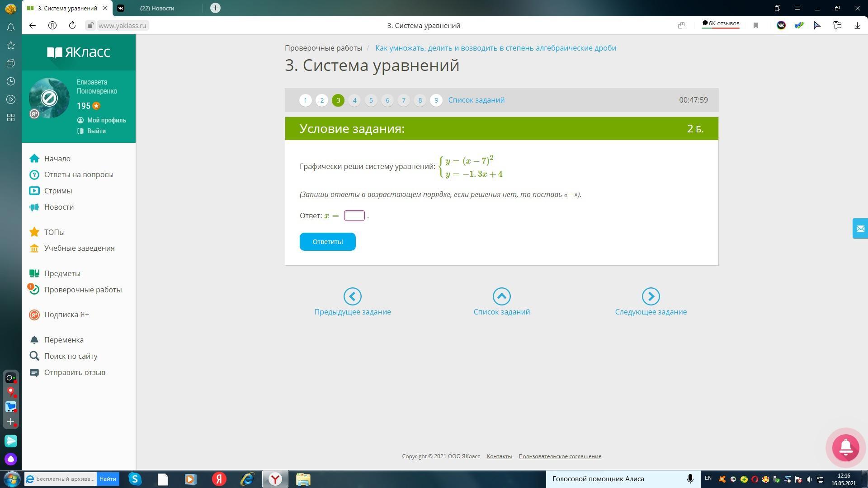Open the downloads arrow icon
The image size is (868, 488).
coord(857,25)
